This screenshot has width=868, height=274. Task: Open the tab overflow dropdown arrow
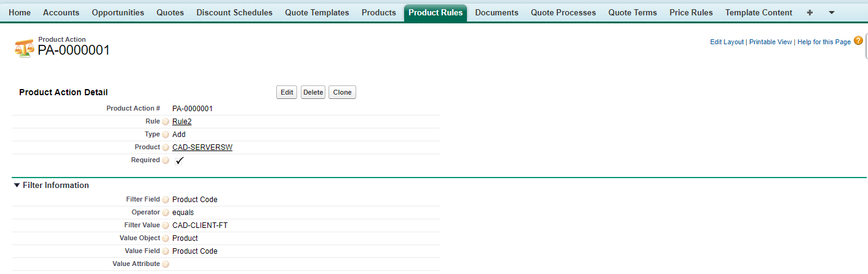point(832,13)
